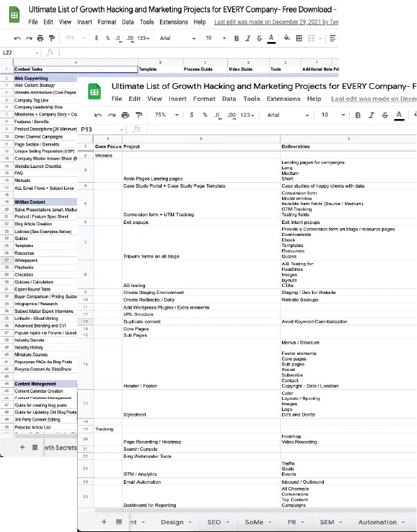This screenshot has height=532, width=417.
Task: Open the merge cells options in the back window
Action: pyautogui.click(x=314, y=38)
